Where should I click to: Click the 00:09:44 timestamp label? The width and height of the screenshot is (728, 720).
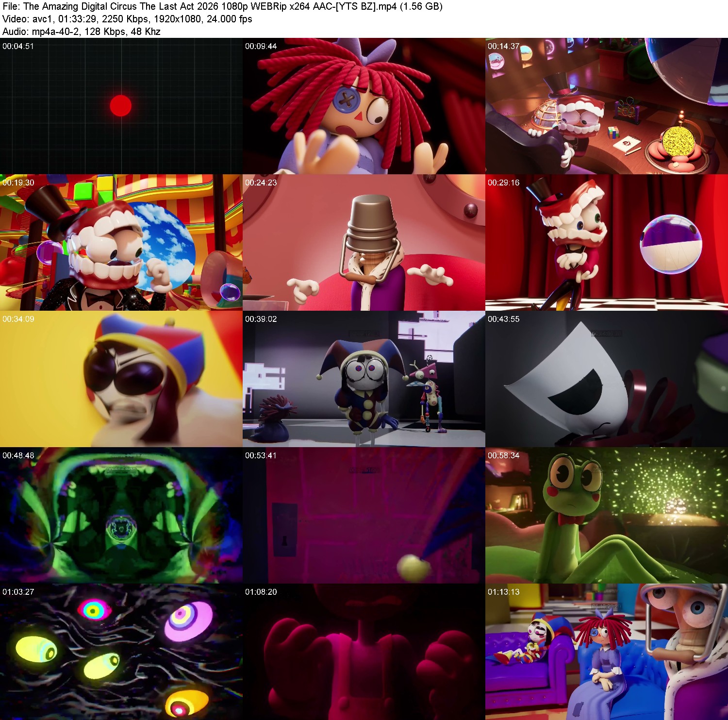[x=261, y=46]
